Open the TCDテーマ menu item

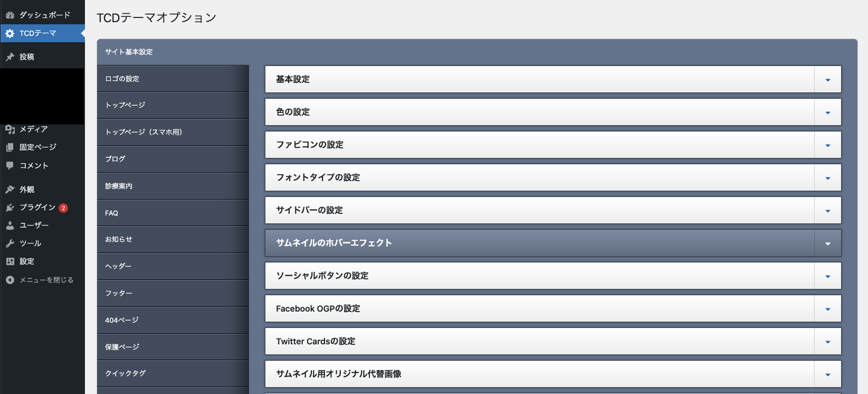click(x=42, y=33)
